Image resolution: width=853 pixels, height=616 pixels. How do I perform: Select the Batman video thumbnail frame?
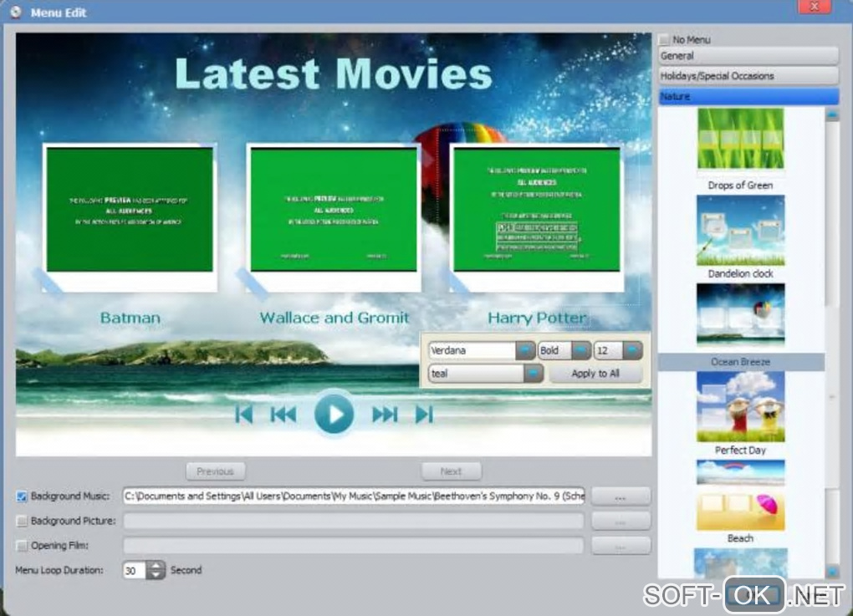click(130, 217)
